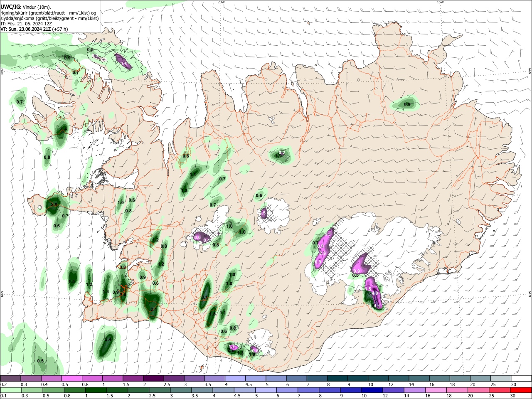This screenshot has height=399, width=532.
Task: Pick the dark teal 9 swatch in snow scale
Action: coord(357,379)
